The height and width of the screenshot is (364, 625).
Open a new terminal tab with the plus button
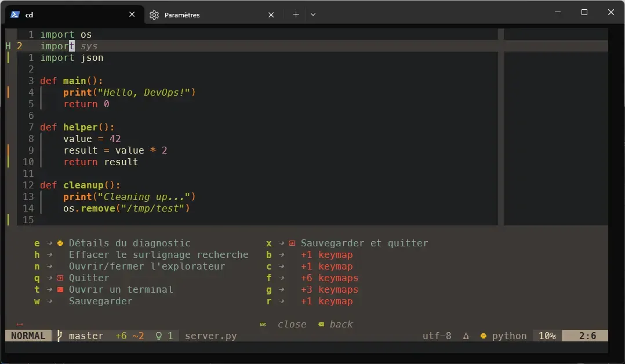(296, 14)
